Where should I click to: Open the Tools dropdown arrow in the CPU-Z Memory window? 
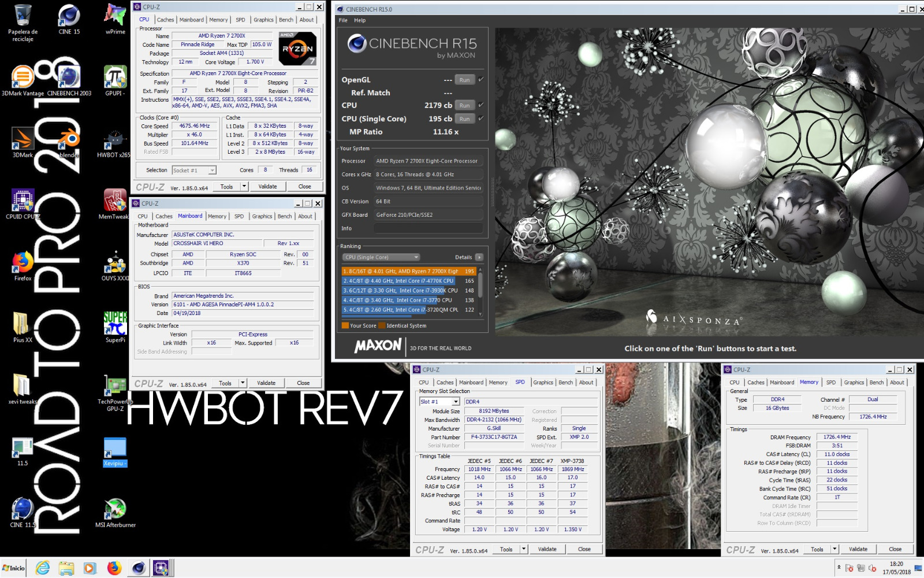[x=834, y=549]
